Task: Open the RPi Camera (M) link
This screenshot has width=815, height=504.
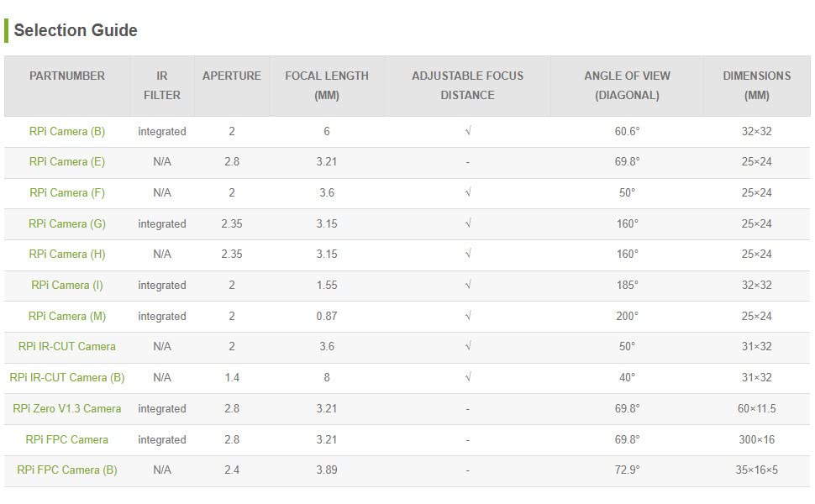Action: pyautogui.click(x=67, y=316)
